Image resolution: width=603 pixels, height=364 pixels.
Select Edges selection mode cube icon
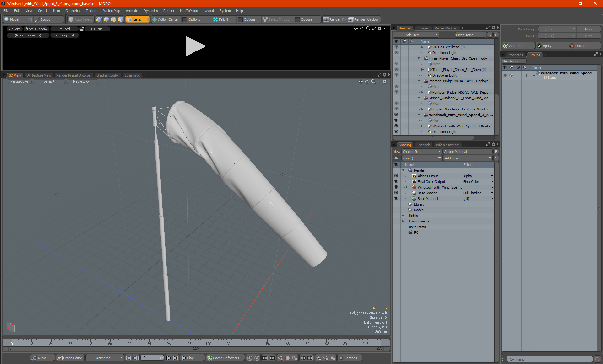click(x=106, y=19)
